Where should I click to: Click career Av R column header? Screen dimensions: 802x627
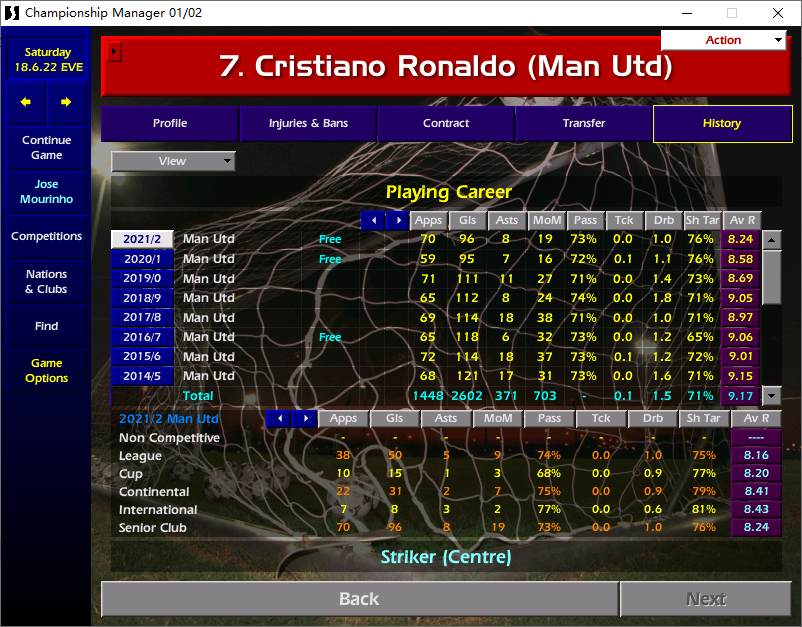tap(742, 220)
